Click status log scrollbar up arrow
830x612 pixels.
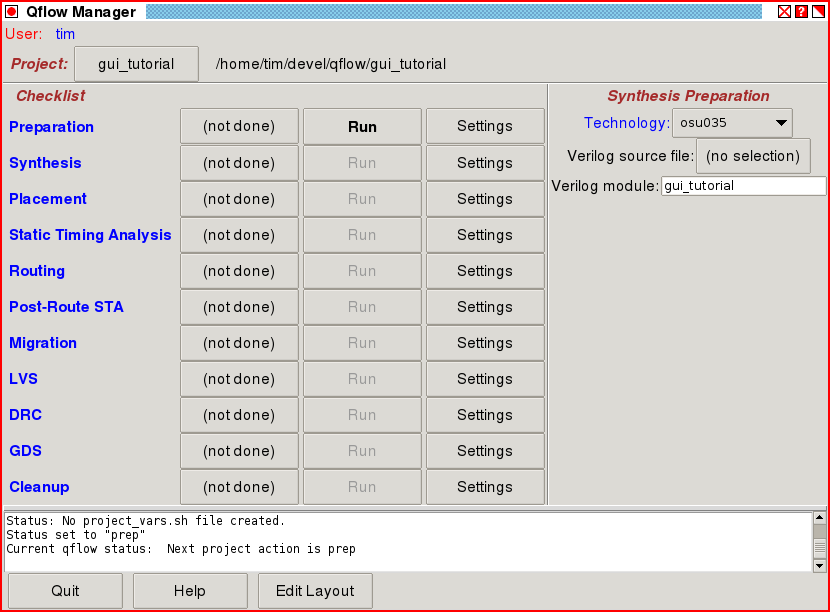(x=819, y=518)
